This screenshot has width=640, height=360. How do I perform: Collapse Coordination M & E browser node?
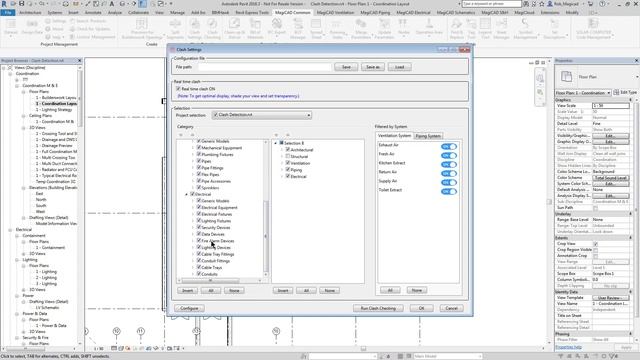pyautogui.click(x=17, y=86)
